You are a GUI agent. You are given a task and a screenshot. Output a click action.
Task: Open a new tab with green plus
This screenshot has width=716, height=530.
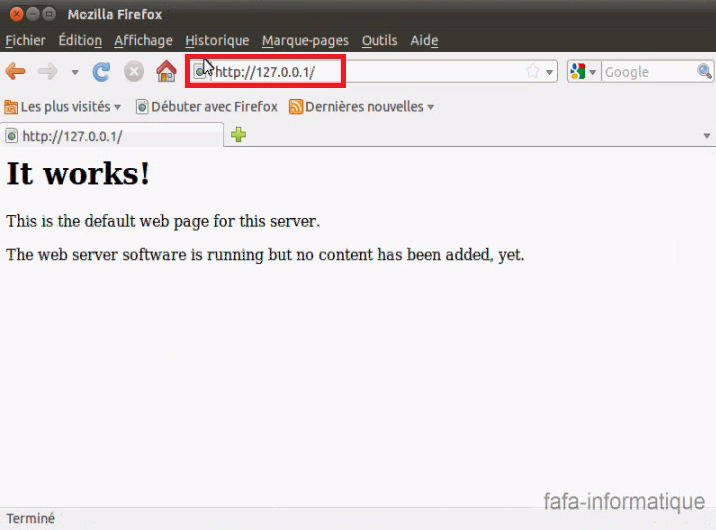238,135
